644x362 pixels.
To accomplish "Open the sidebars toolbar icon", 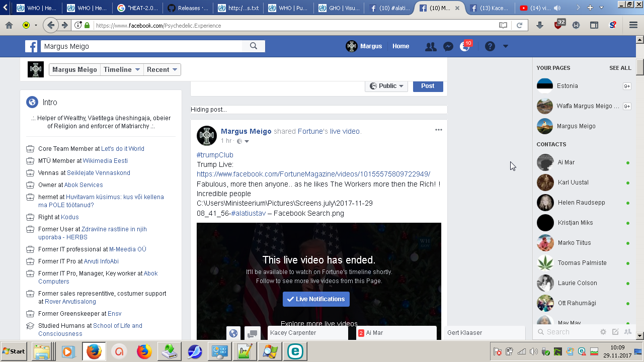I will coord(594,25).
